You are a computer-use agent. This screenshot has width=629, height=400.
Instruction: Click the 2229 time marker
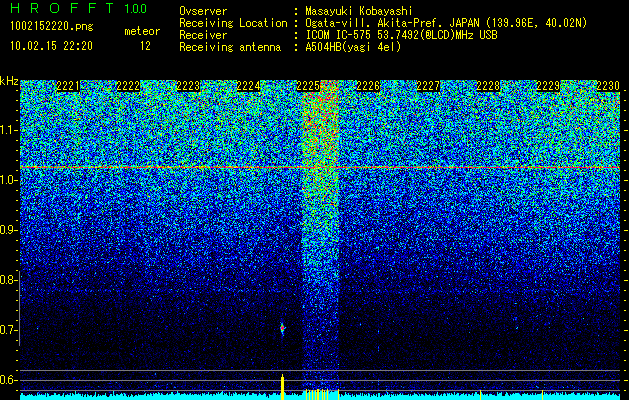pyautogui.click(x=548, y=86)
